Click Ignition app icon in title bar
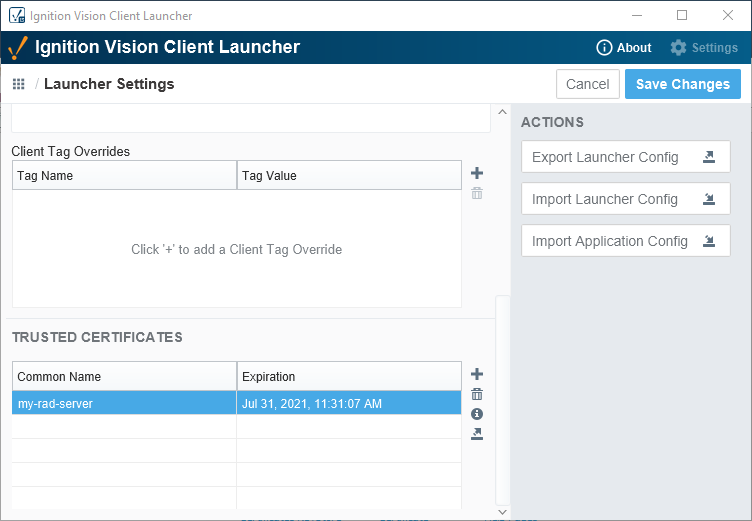 17,15
